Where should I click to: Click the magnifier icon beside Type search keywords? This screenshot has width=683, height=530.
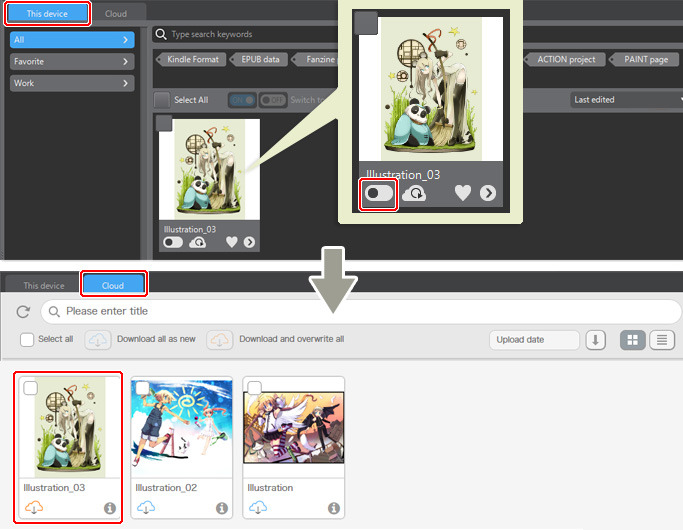pos(161,34)
